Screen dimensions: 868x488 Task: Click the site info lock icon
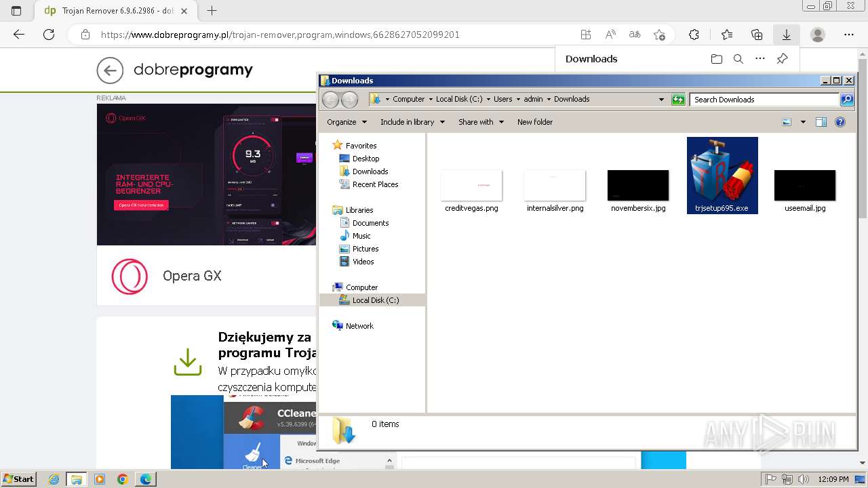pos(85,35)
